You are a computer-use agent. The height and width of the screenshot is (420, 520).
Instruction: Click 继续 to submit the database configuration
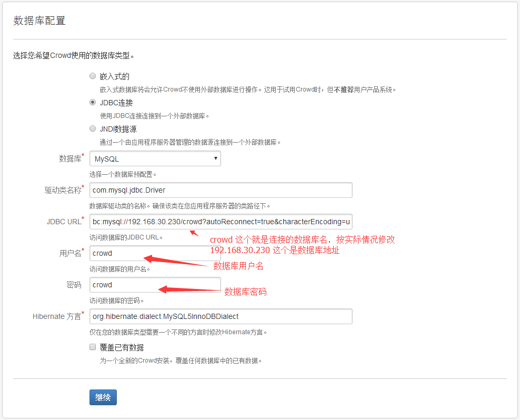click(x=103, y=397)
